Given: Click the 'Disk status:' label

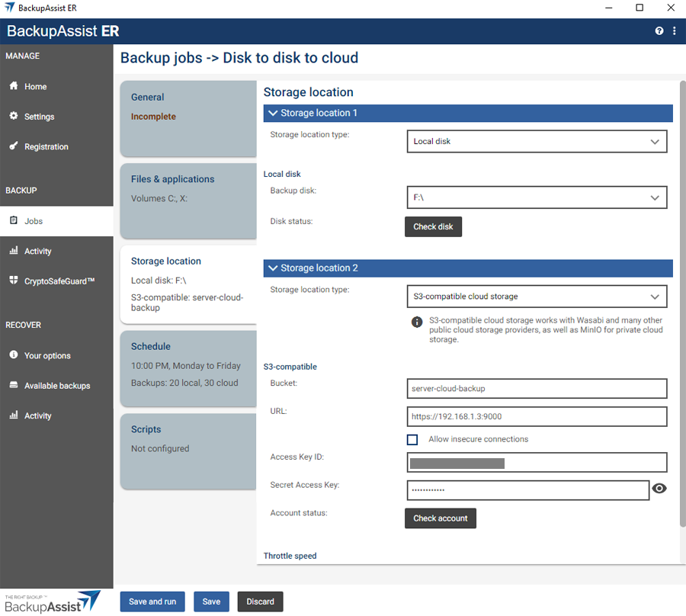Looking at the screenshot, I should click(291, 221).
